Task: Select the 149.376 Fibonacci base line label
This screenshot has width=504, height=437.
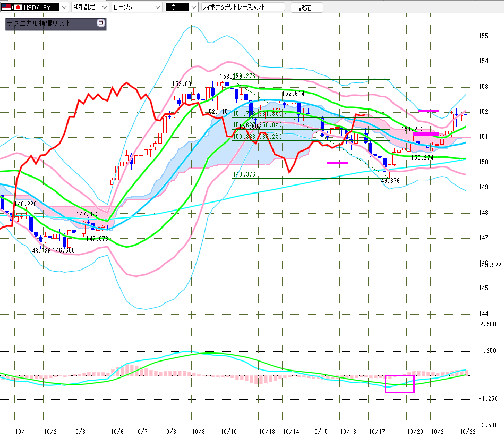Action: (x=244, y=174)
